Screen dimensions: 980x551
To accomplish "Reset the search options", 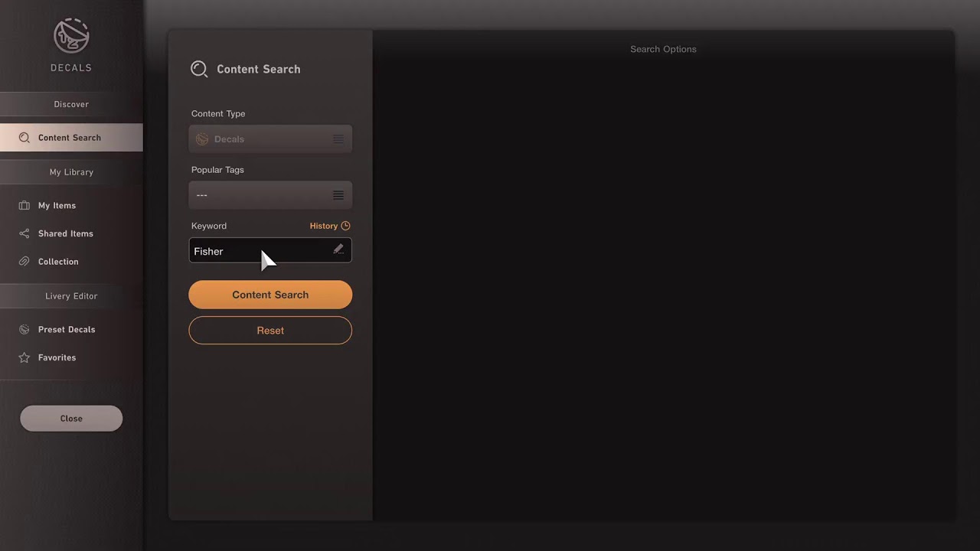I will (x=270, y=331).
